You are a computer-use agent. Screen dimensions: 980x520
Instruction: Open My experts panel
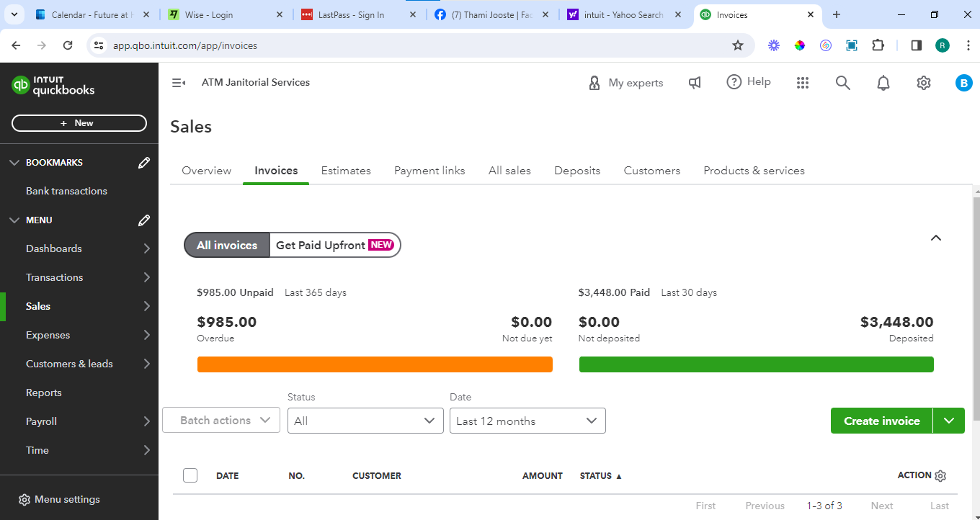[625, 83]
